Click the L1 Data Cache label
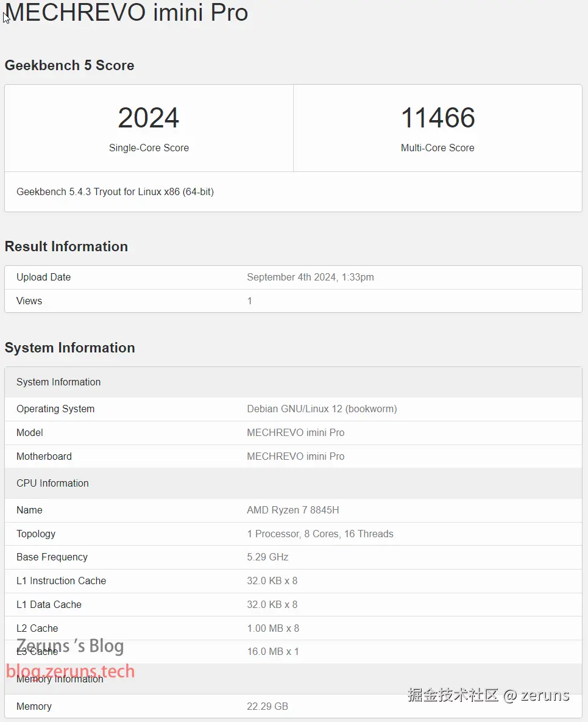This screenshot has width=588, height=722. [49, 604]
